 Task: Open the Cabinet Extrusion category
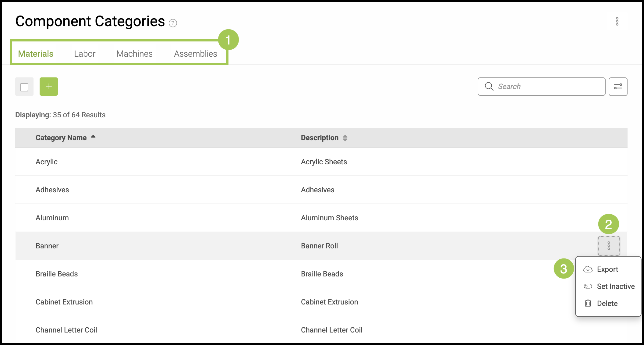coord(64,302)
